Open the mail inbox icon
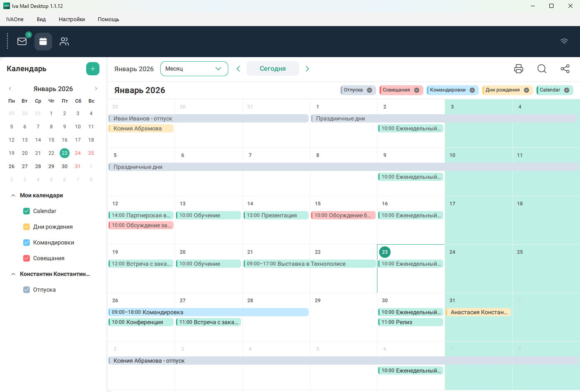 coord(22,41)
